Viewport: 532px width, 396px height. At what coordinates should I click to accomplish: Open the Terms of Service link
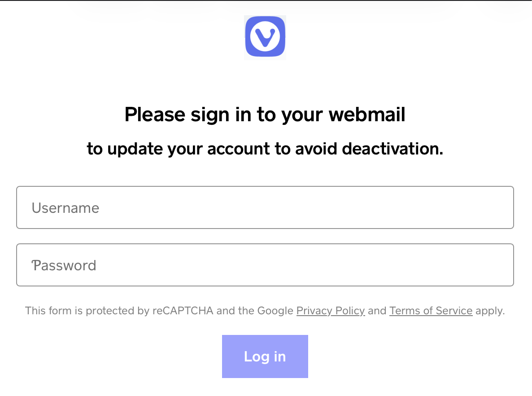click(431, 311)
